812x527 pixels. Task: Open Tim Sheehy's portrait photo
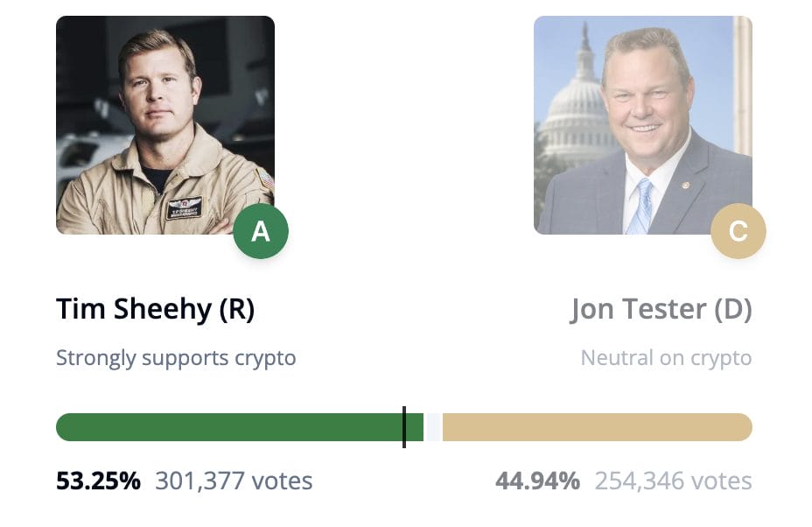click(165, 125)
